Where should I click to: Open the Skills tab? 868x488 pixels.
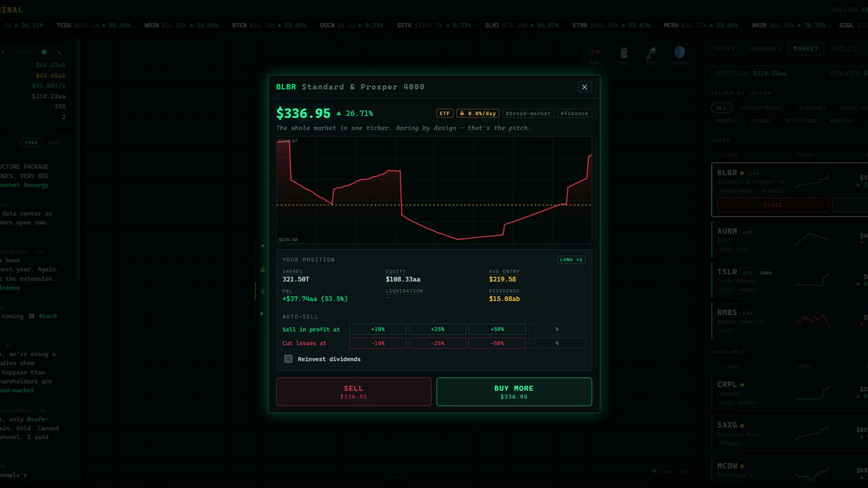(843, 49)
